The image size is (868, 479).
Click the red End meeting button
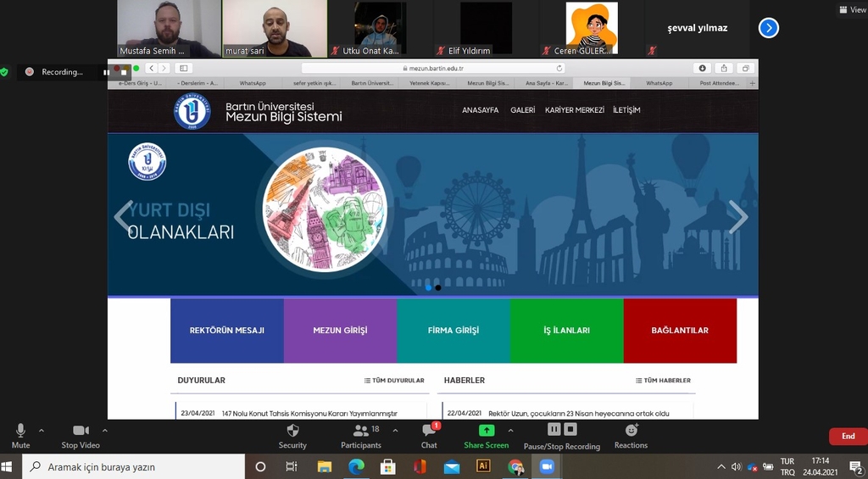pos(848,436)
